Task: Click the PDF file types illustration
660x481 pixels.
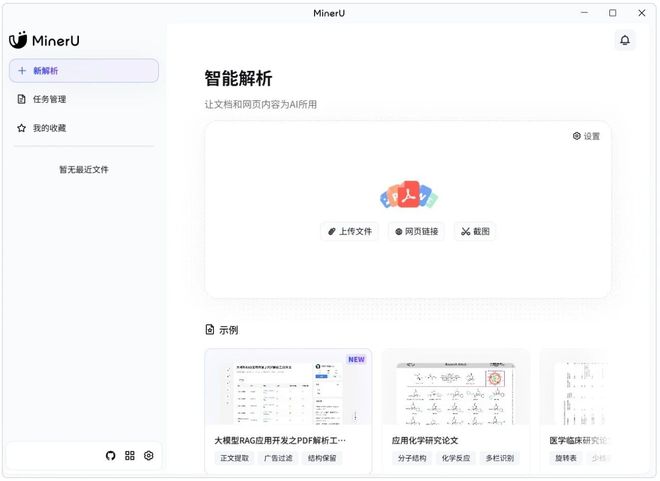Action: coord(409,195)
